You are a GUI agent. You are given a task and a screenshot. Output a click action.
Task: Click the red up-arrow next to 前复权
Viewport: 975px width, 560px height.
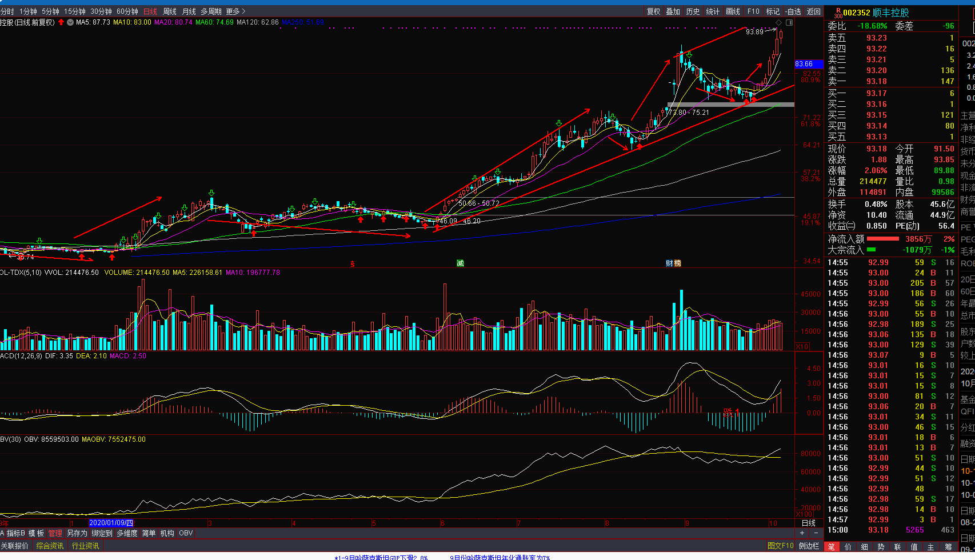[x=61, y=22]
